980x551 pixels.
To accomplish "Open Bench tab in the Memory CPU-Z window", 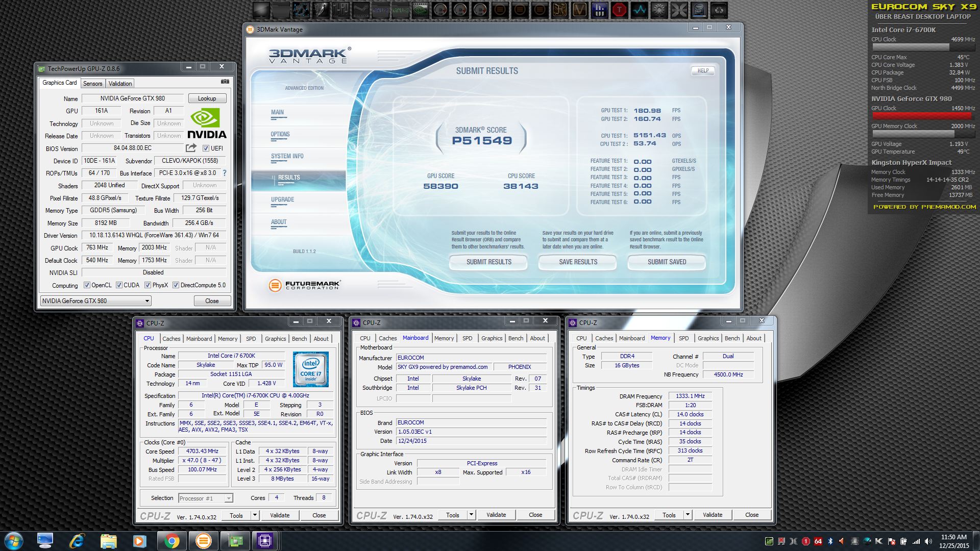I will click(732, 338).
